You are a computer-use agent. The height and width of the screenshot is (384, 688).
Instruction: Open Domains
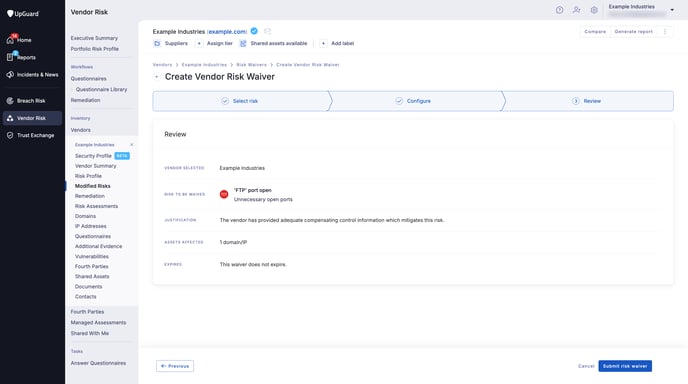pos(86,216)
